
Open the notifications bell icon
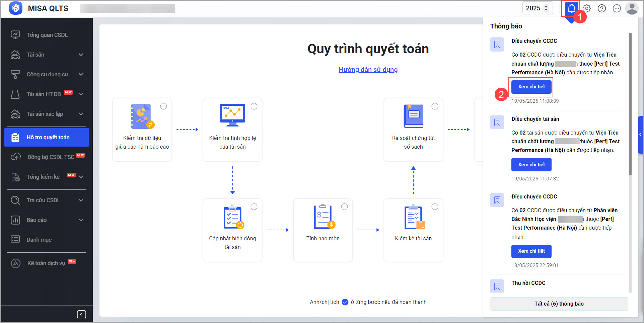[x=571, y=8]
